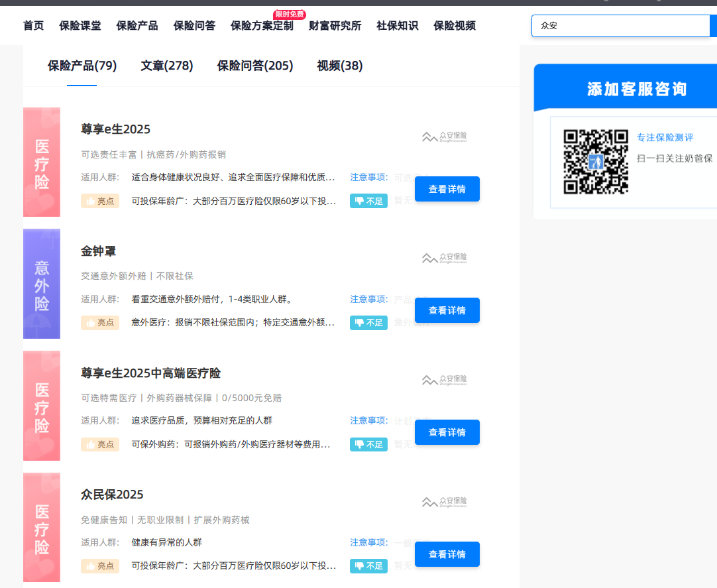Click 查看详情 for 众民保2025

point(447,554)
